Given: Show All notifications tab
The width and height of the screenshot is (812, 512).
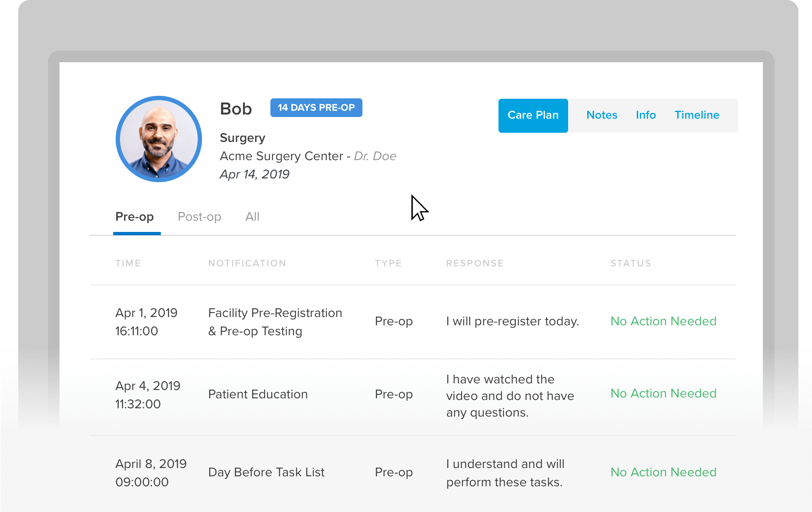Looking at the screenshot, I should click(252, 217).
